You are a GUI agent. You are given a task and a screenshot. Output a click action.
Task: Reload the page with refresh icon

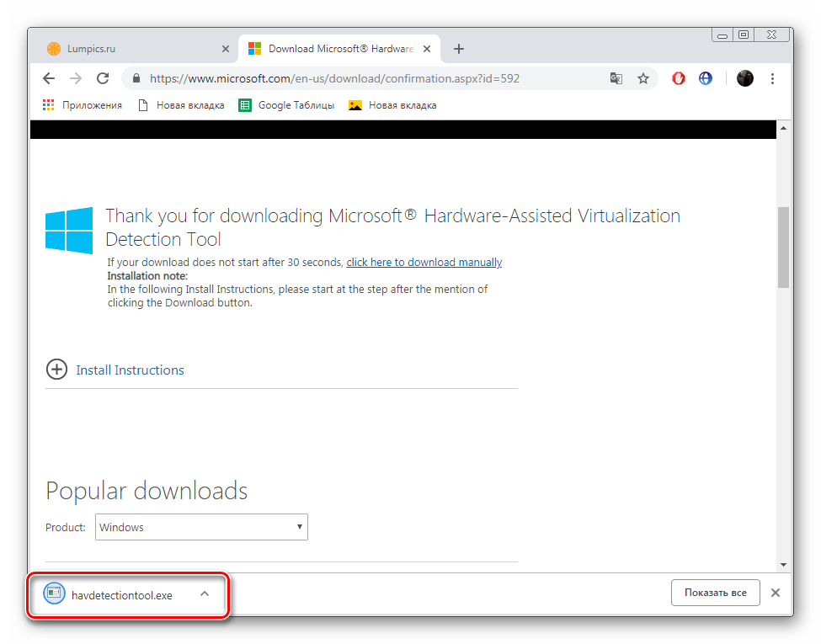pyautogui.click(x=103, y=78)
